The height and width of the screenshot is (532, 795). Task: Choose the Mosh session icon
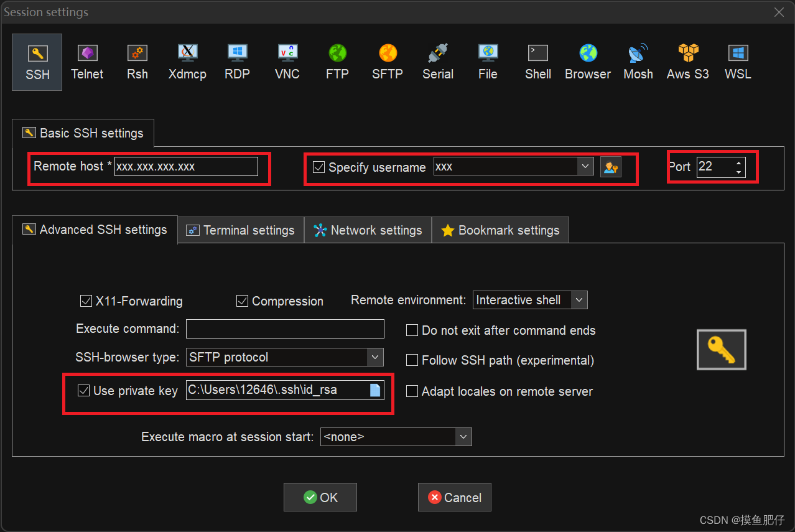(638, 62)
